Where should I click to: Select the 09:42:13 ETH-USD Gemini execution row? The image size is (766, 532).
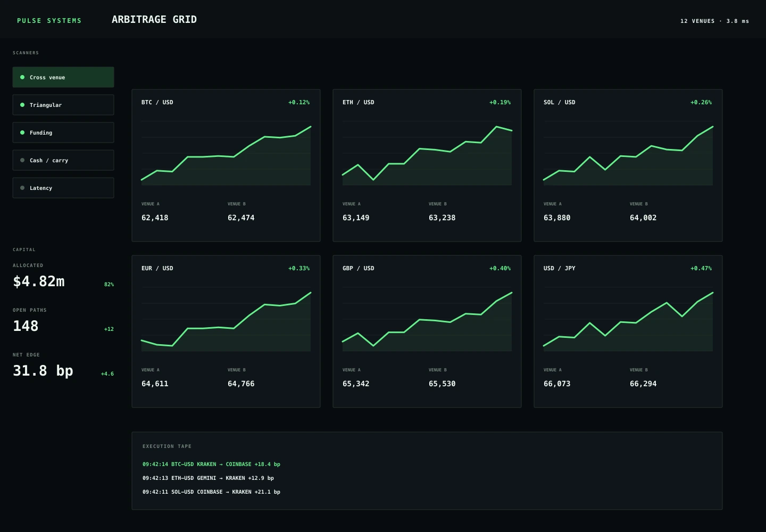(x=208, y=478)
